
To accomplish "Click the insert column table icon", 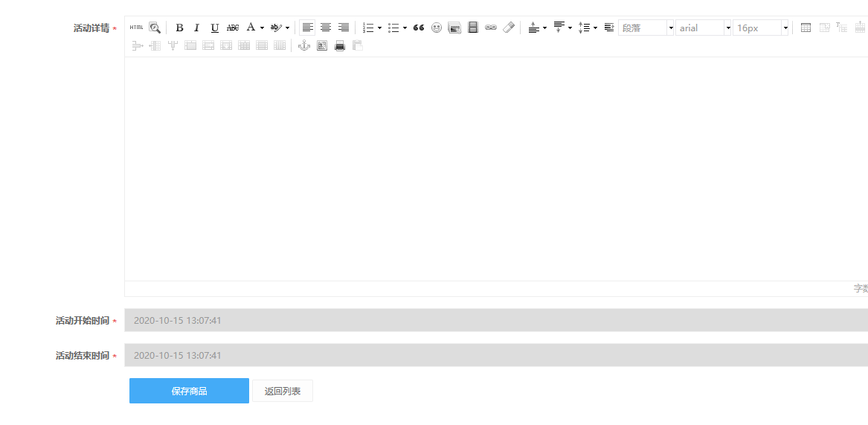I will pos(155,45).
